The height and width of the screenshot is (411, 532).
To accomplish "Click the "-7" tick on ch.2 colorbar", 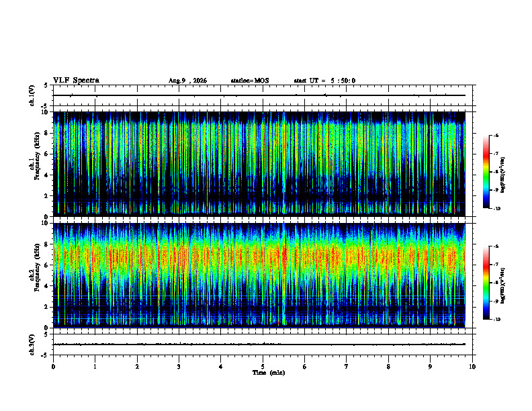I will point(496,265).
